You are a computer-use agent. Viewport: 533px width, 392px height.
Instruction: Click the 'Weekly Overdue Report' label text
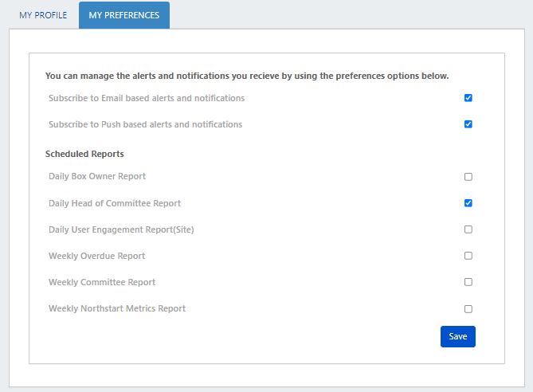96,256
